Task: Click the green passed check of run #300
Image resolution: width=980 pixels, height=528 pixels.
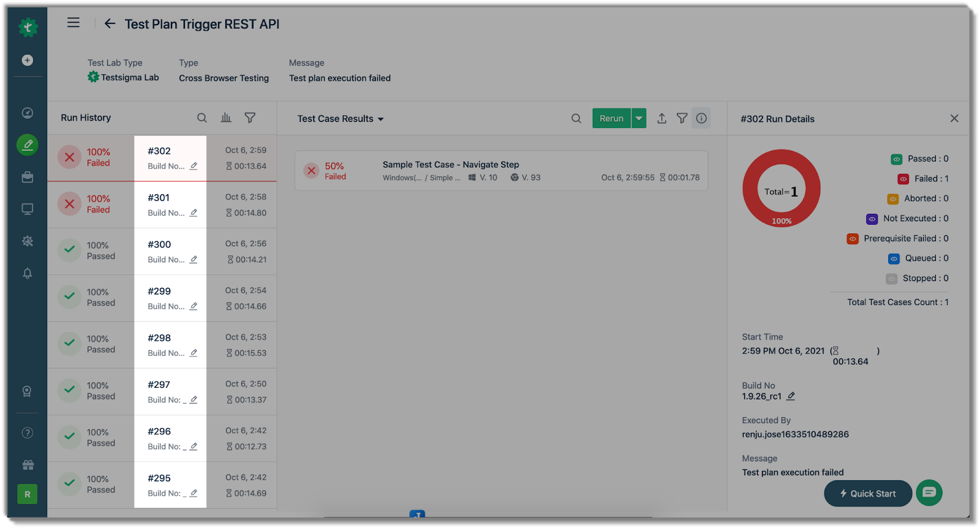Action: [70, 251]
